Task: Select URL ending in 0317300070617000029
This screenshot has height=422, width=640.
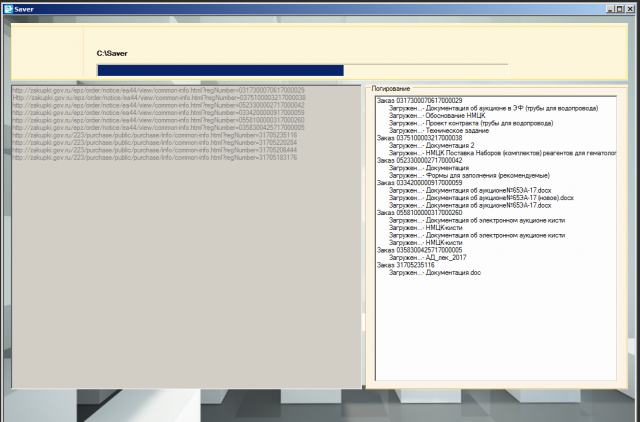Action: [158, 90]
